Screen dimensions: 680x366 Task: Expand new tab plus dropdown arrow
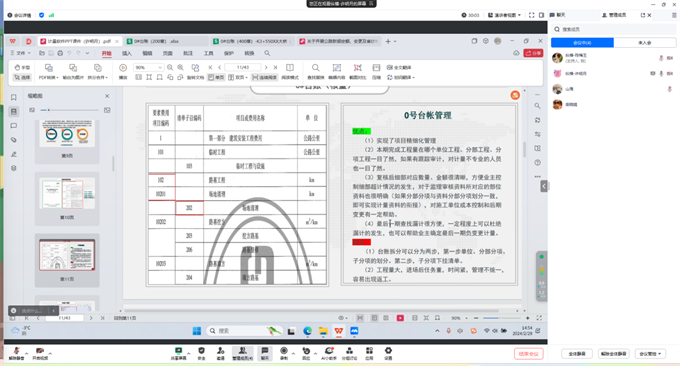(395, 41)
